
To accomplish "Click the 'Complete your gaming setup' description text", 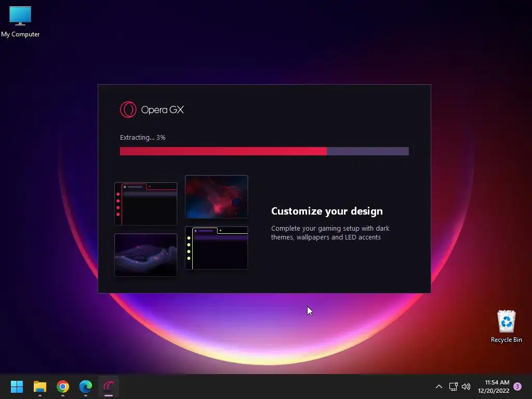I will pyautogui.click(x=330, y=233).
